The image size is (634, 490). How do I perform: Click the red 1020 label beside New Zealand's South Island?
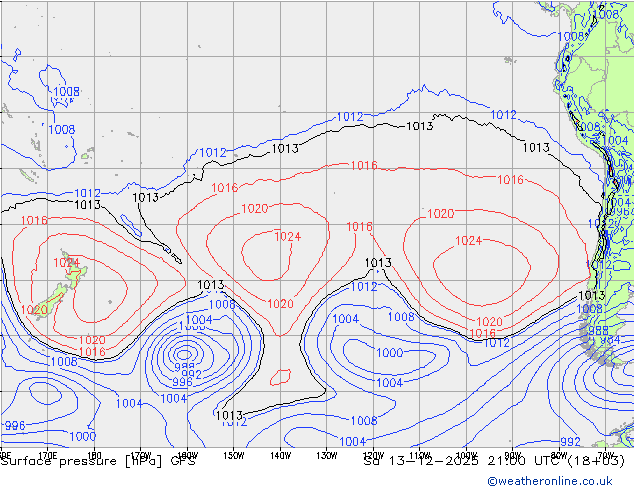(x=34, y=310)
